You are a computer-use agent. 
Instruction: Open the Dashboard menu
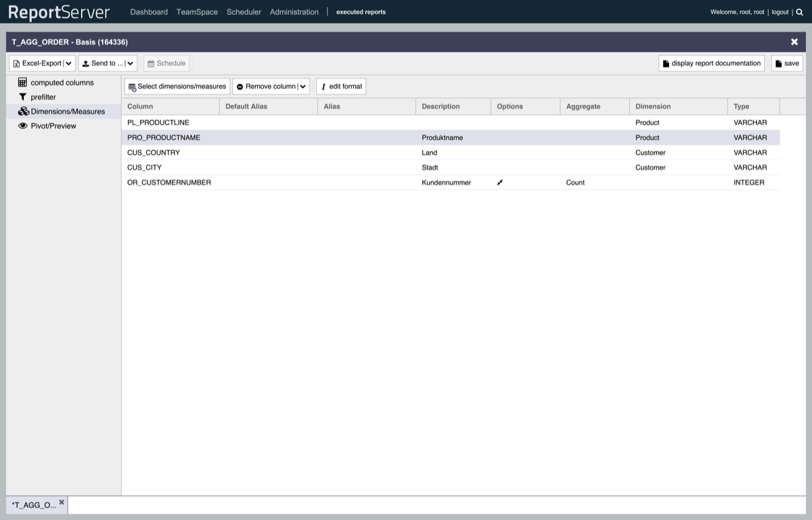tap(149, 12)
